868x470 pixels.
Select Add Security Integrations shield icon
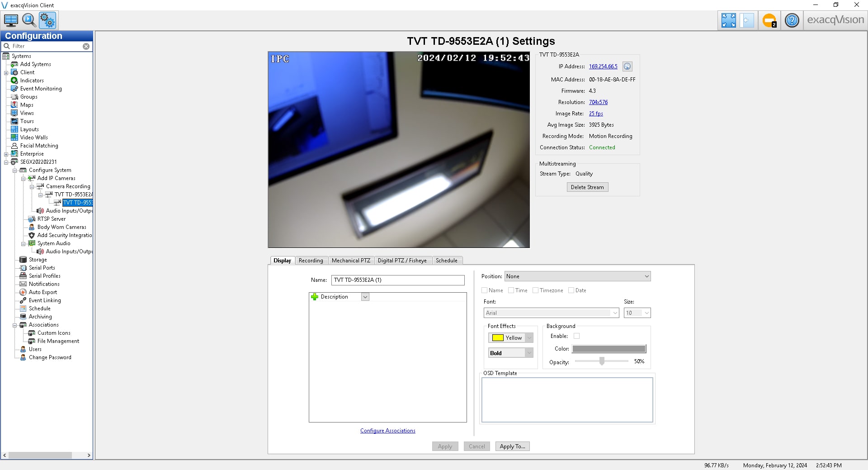click(x=32, y=235)
